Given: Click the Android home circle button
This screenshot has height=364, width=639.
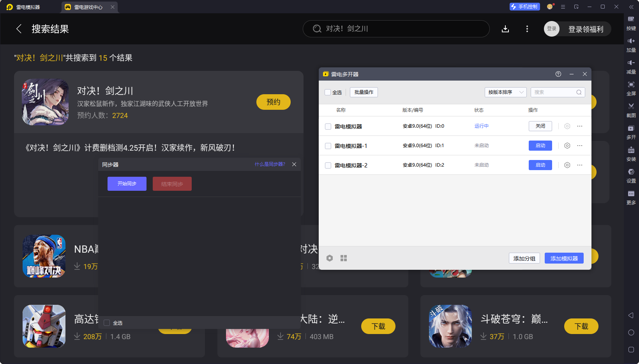Looking at the screenshot, I should [x=631, y=332].
